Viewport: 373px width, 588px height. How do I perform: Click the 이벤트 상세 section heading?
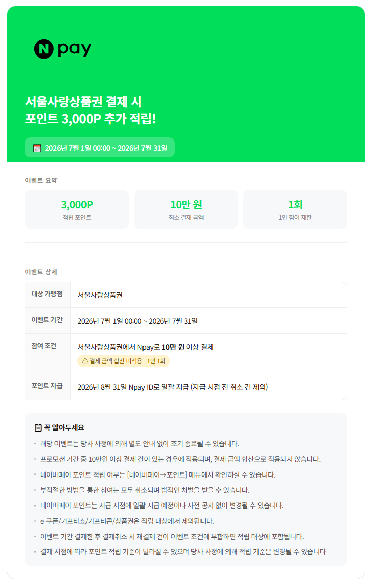[x=41, y=272]
